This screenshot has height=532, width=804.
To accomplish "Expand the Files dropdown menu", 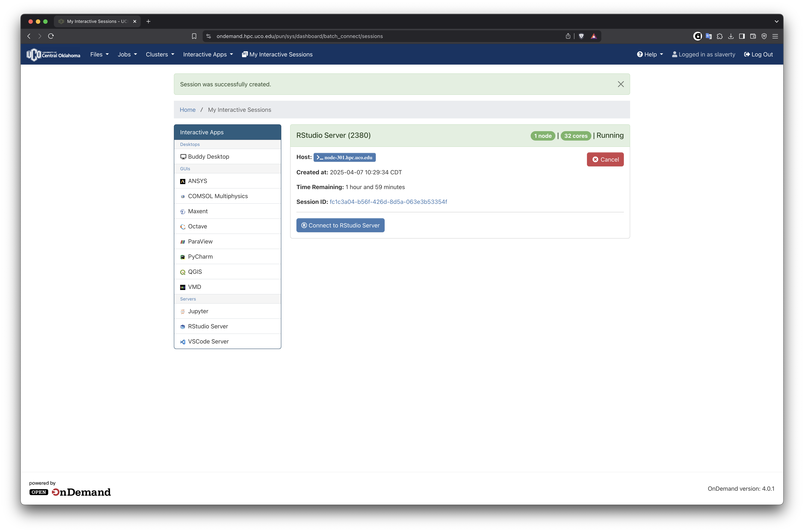I will pos(99,55).
